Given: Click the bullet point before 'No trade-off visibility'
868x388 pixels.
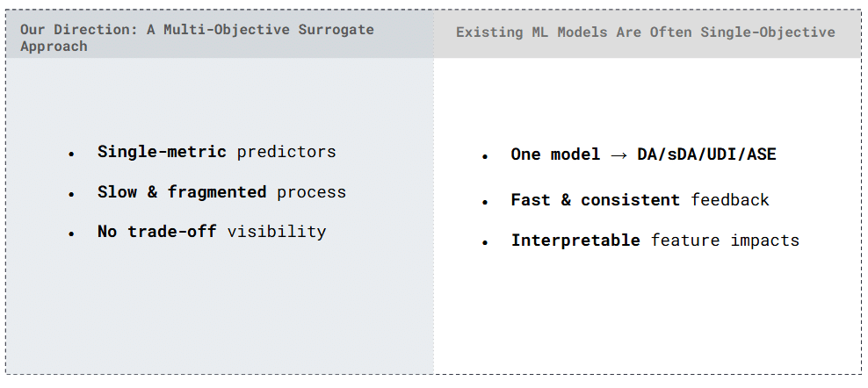Looking at the screenshot, I should (x=71, y=234).
